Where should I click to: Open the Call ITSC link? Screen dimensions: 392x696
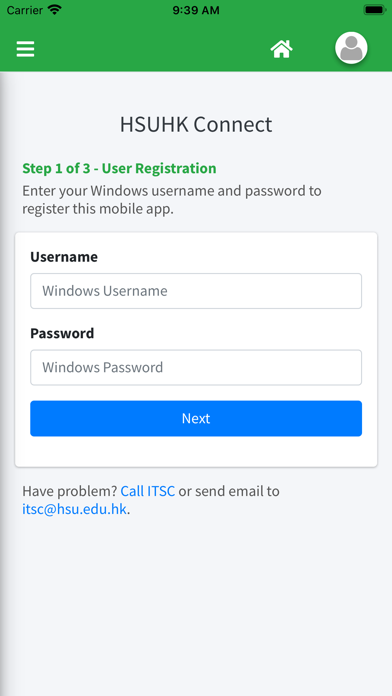point(148,491)
